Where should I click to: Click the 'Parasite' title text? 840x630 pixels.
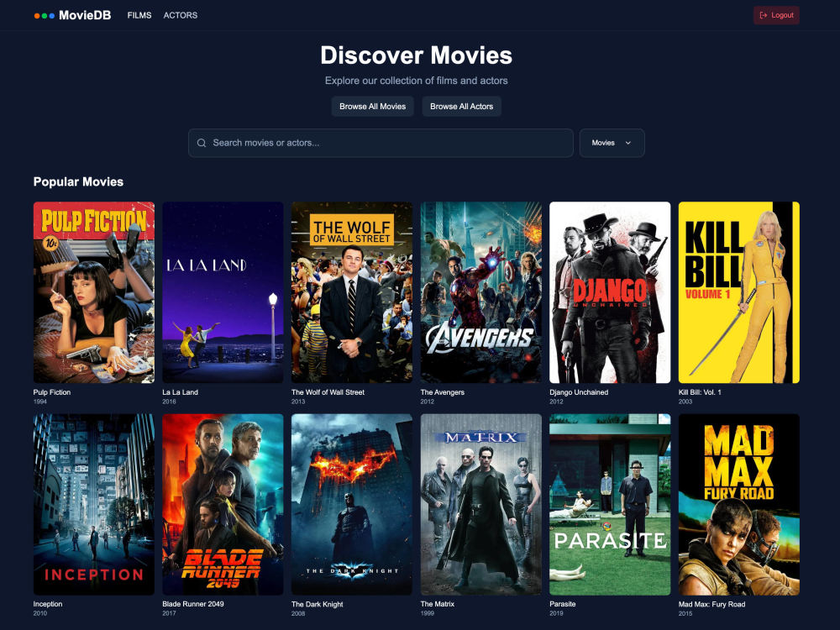click(x=563, y=604)
